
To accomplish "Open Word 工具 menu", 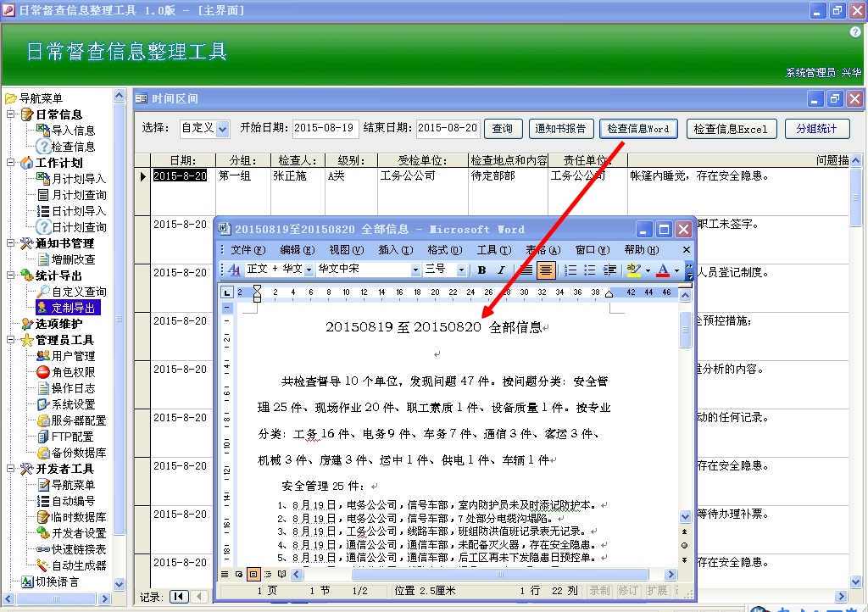I will (x=494, y=250).
